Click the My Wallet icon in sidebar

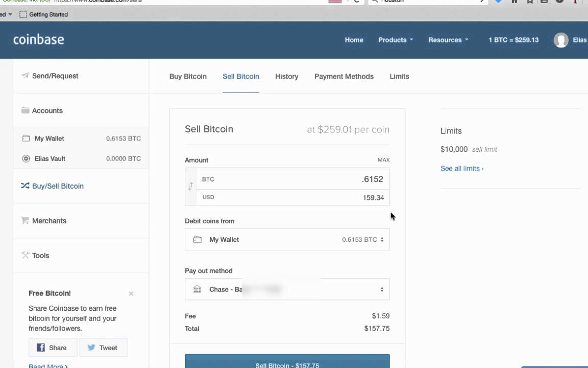click(26, 138)
